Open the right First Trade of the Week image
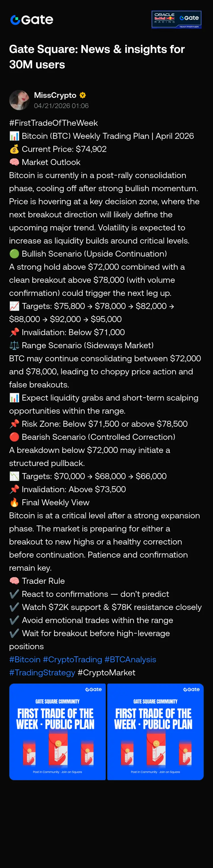 155,731
